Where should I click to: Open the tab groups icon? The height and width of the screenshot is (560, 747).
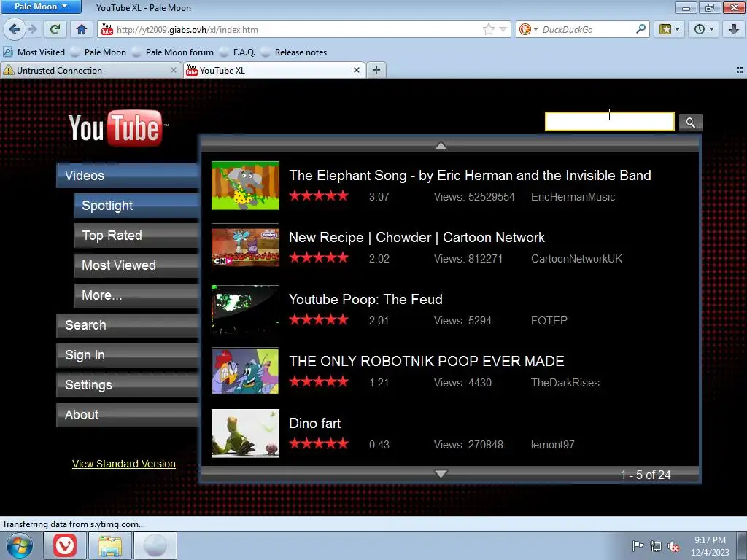click(x=740, y=71)
